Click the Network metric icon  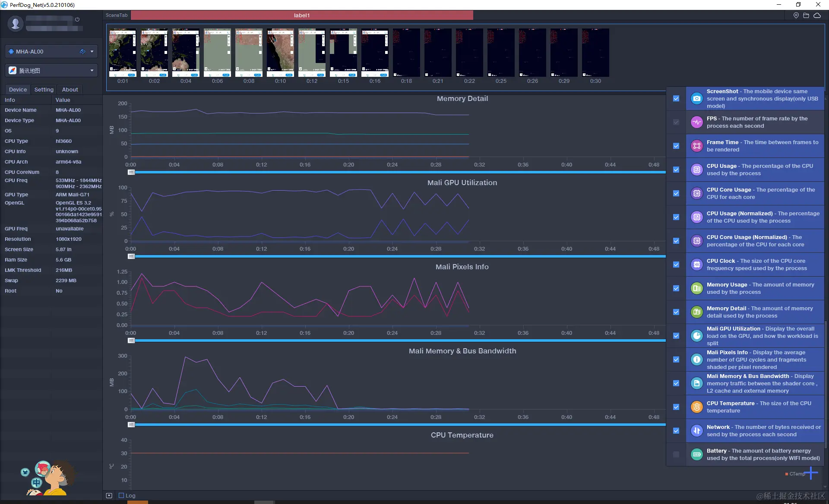(696, 431)
